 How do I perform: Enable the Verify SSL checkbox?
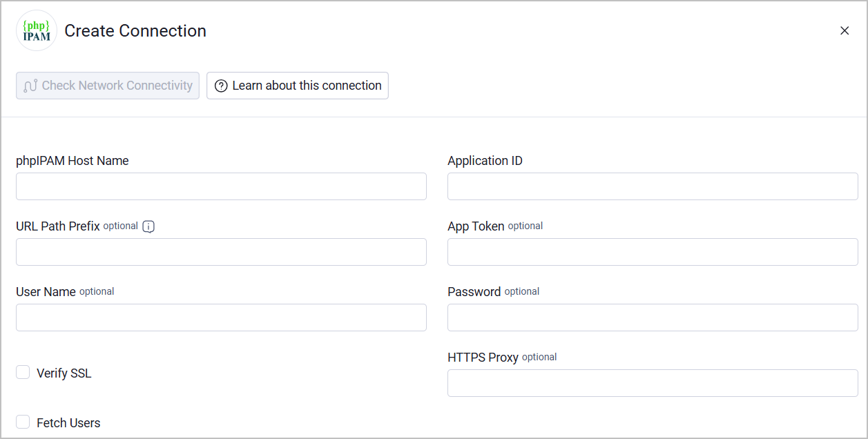[23, 373]
